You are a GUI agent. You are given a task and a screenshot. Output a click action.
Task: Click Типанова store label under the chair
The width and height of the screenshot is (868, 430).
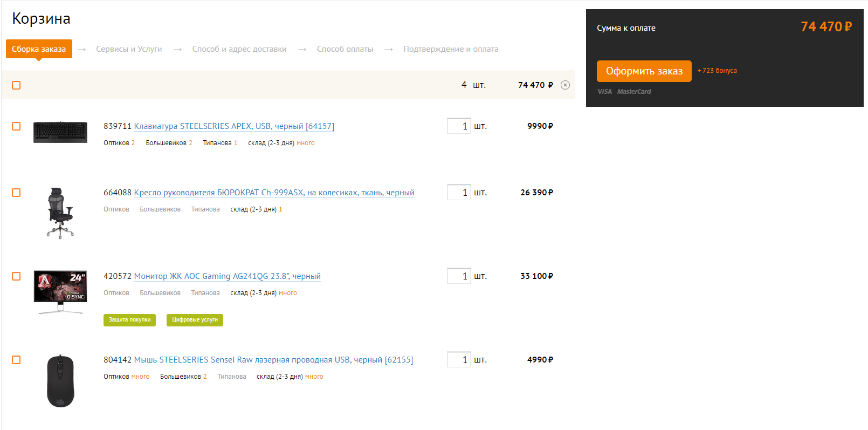[x=205, y=209]
